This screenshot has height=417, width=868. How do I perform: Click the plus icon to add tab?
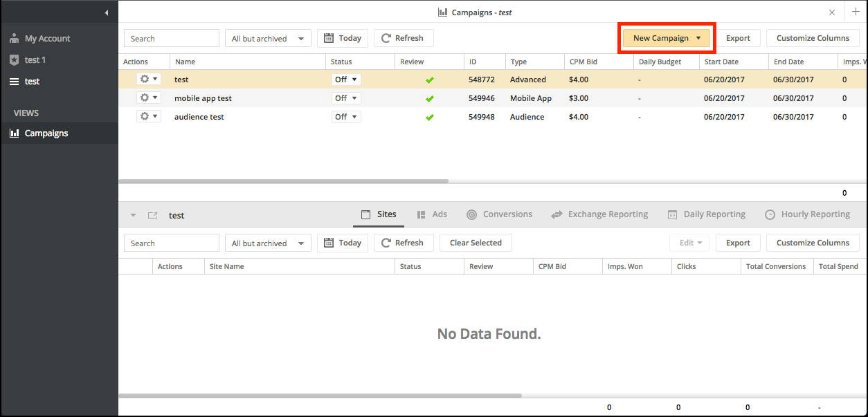856,12
